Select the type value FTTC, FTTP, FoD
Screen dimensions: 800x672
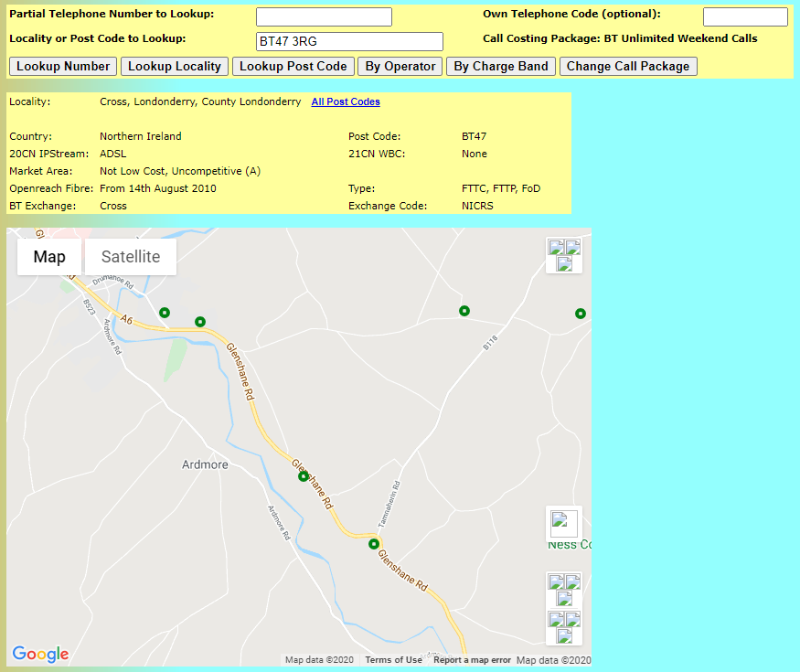coord(501,188)
